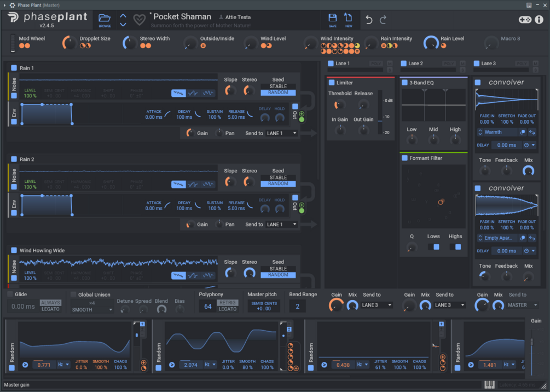
Task: Toggle the Formant Filter Lows switch
Action: 433,247
